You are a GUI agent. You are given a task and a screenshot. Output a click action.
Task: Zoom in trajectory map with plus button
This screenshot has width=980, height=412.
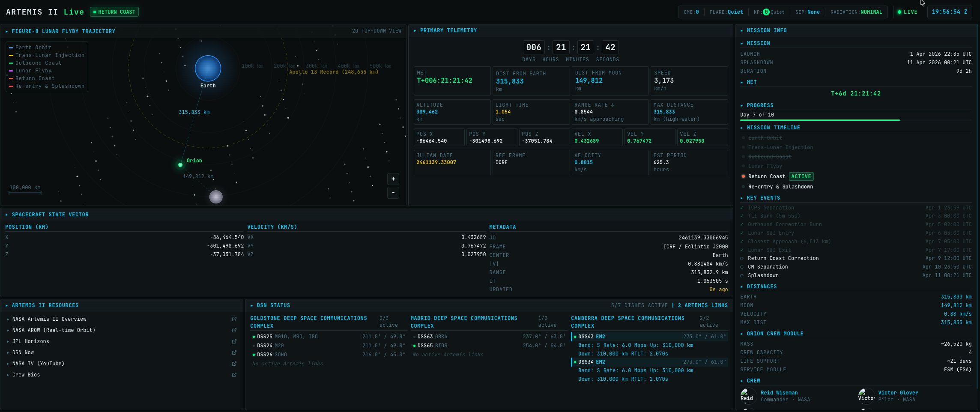point(393,179)
